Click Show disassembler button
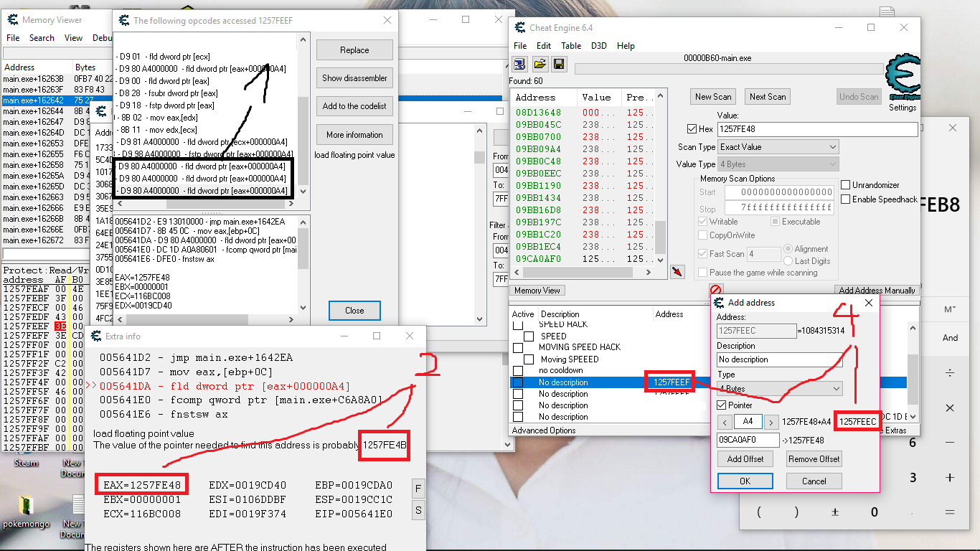This screenshot has width=980, height=551. [354, 78]
